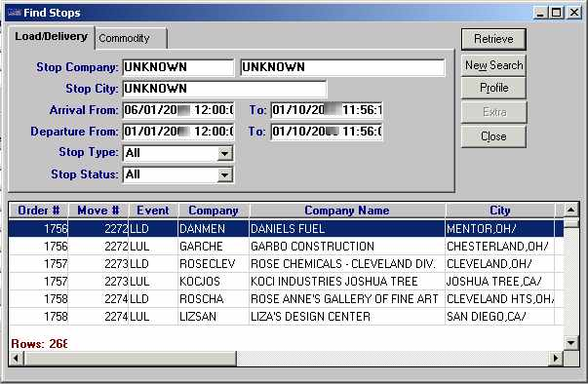Select the Load/Delivery tab

click(52, 37)
